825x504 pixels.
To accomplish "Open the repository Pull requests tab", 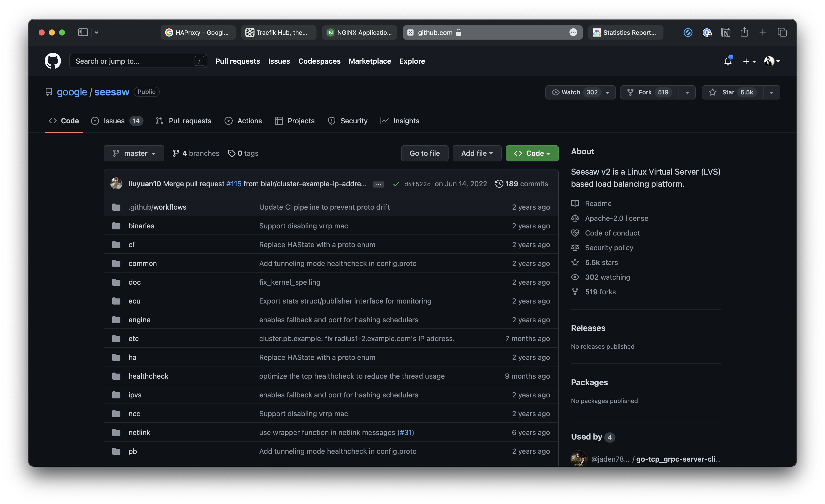I will pos(183,121).
